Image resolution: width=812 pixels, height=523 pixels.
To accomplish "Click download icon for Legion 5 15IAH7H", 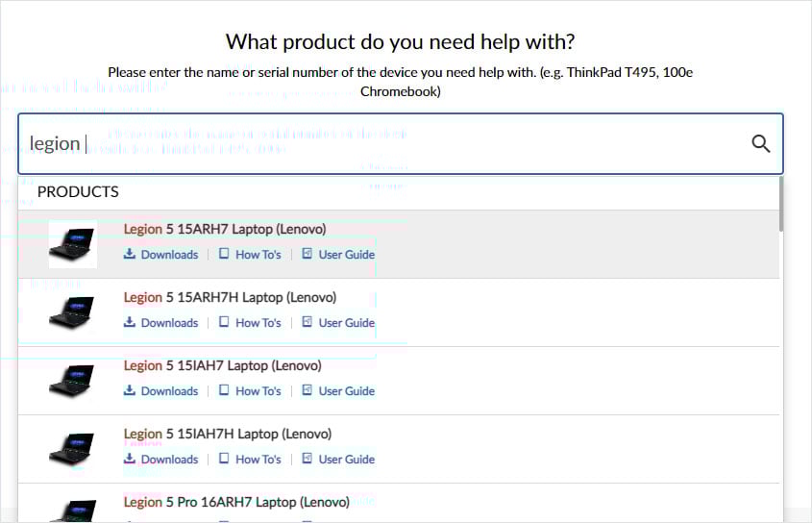I will pos(130,460).
